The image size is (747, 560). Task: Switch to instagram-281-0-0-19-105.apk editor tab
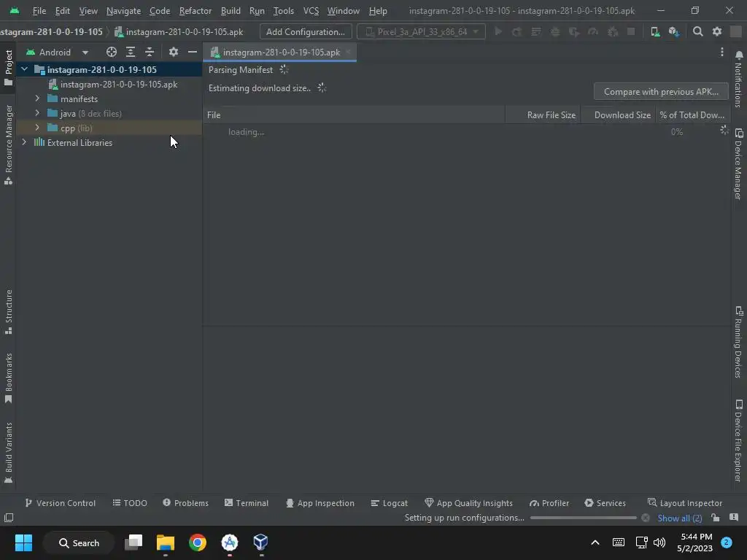(x=281, y=52)
